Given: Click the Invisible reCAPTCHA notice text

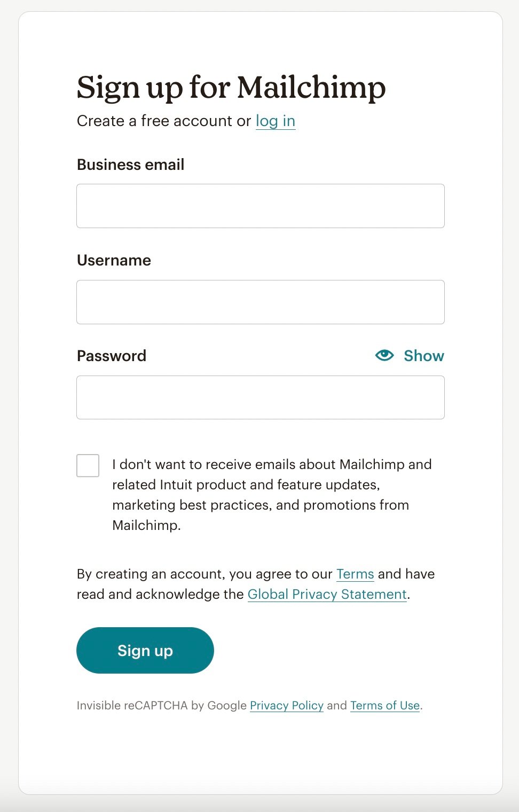Looking at the screenshot, I should click(160, 705).
